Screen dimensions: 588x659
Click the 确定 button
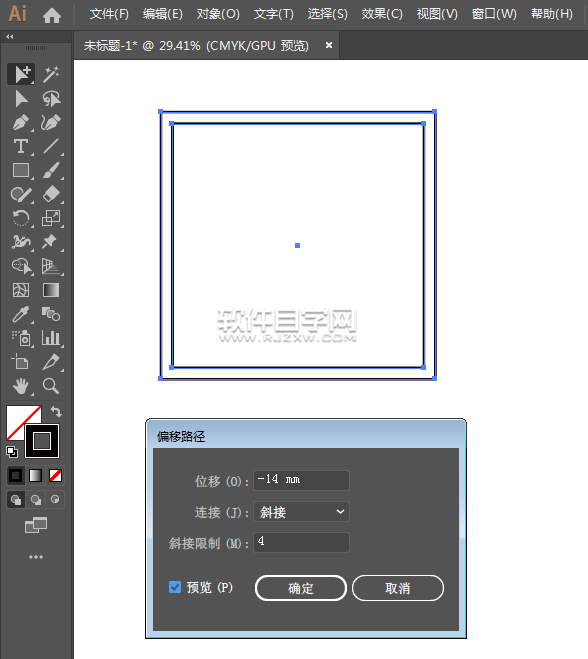tap(301, 588)
